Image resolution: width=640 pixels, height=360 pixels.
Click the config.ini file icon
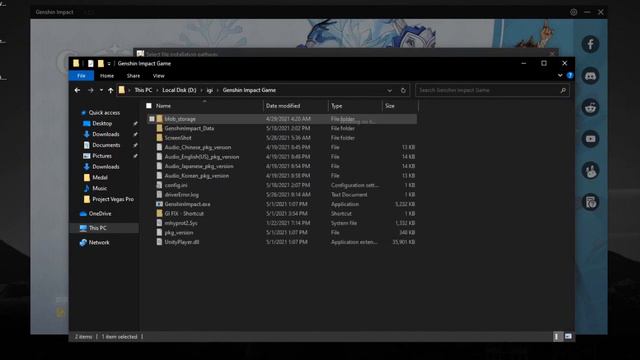[x=160, y=185]
